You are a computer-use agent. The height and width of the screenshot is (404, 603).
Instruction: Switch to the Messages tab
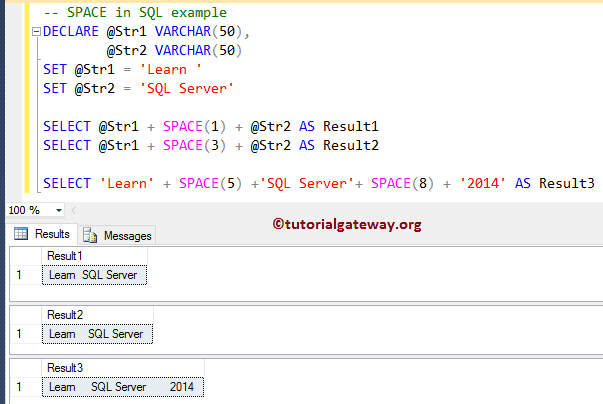[117, 235]
